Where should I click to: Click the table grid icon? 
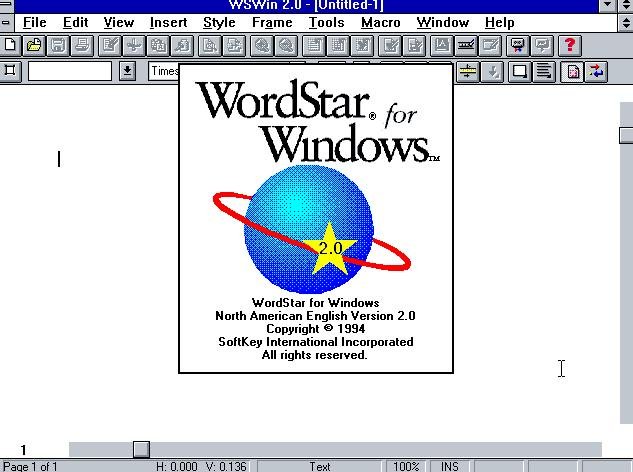[338, 45]
